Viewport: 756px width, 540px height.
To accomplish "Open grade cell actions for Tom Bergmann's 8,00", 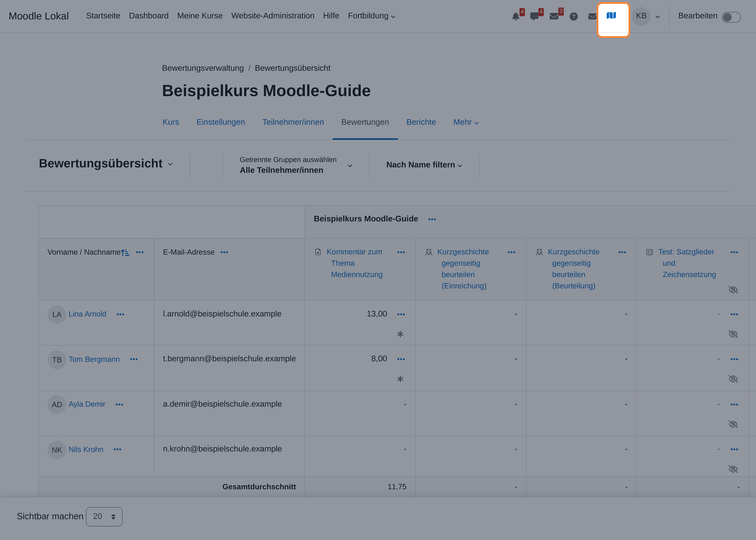I will tap(401, 359).
